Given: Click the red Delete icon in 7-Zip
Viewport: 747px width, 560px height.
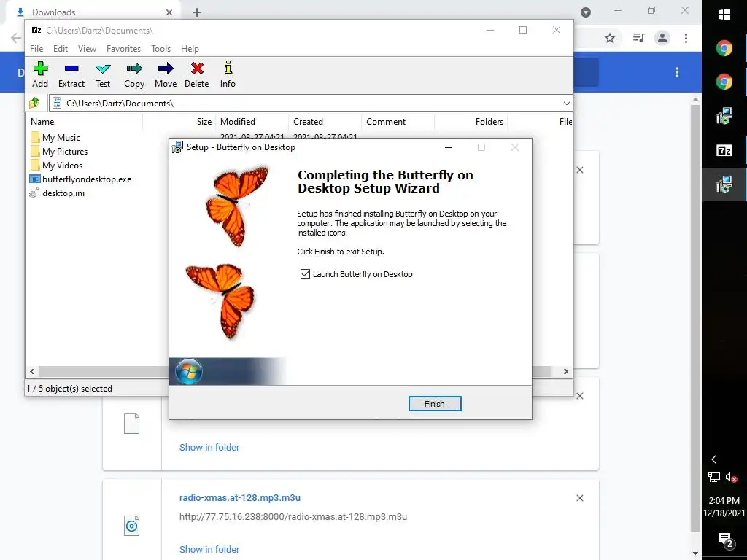Looking at the screenshot, I should [197, 69].
